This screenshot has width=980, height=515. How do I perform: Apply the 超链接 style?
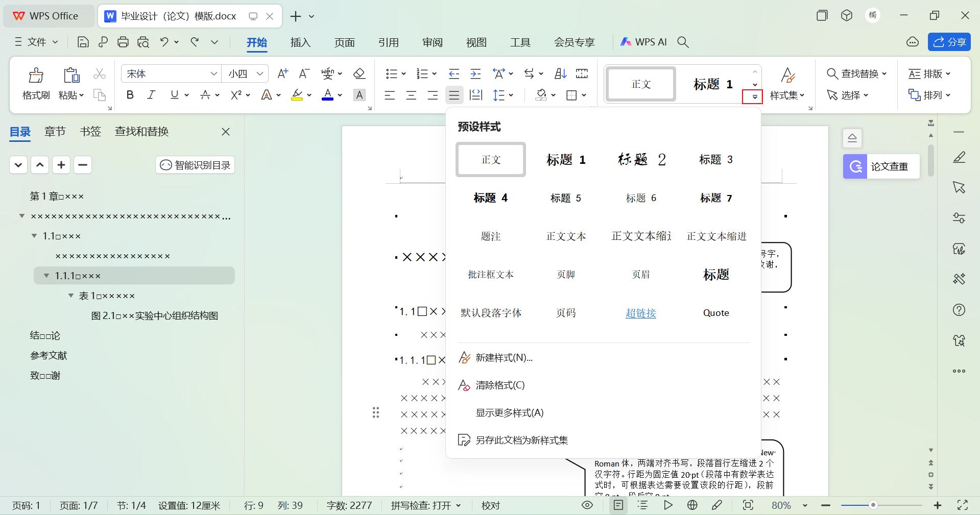point(641,313)
